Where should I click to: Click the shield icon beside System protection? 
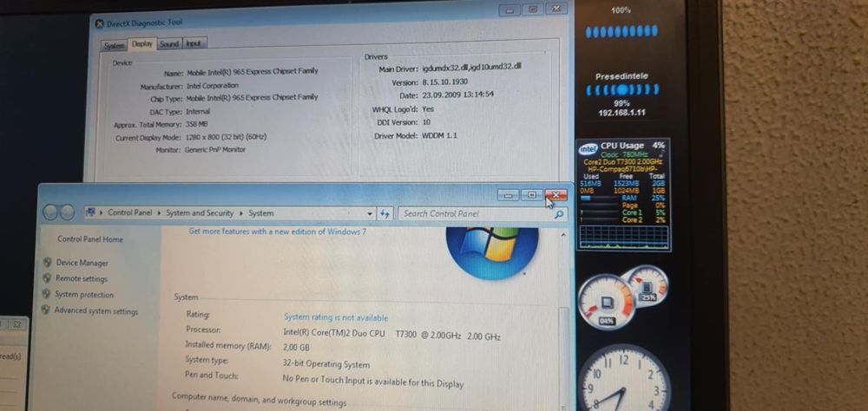pos(47,294)
